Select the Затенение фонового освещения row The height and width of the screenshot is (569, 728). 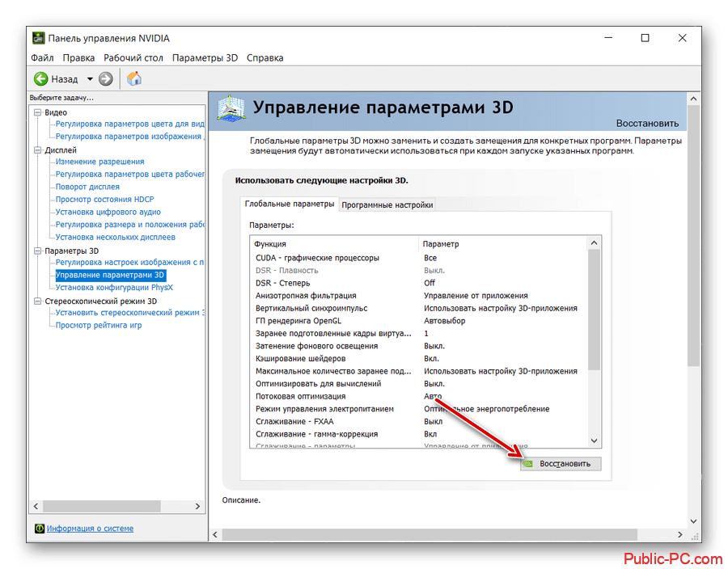(419, 346)
